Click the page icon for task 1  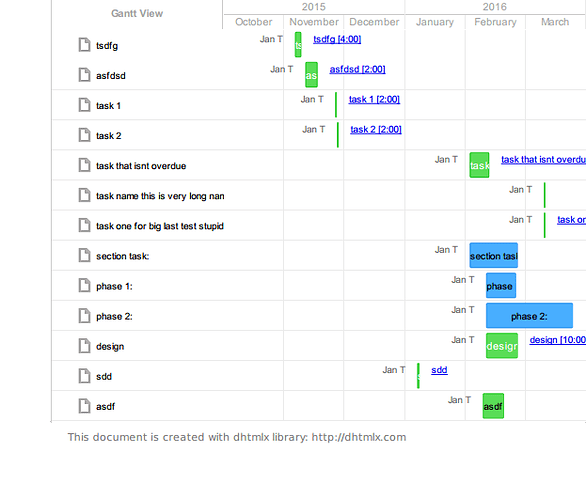[x=84, y=105]
